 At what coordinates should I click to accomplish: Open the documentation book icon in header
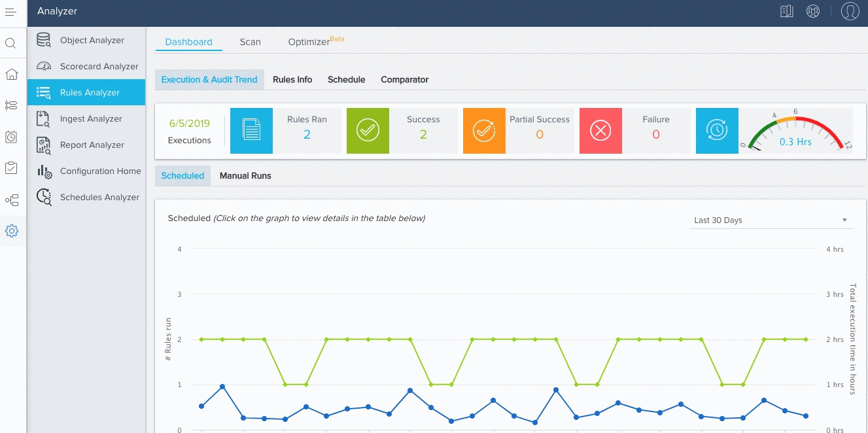[x=786, y=11]
